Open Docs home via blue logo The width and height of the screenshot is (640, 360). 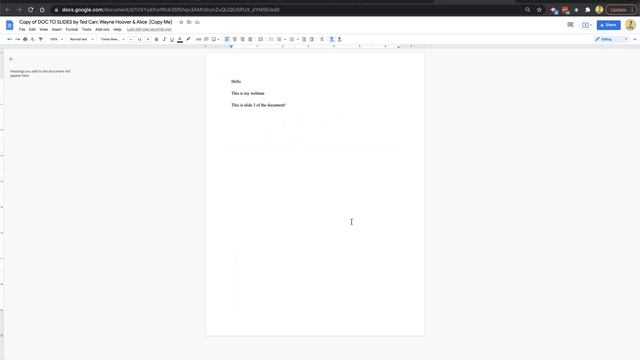[9, 25]
